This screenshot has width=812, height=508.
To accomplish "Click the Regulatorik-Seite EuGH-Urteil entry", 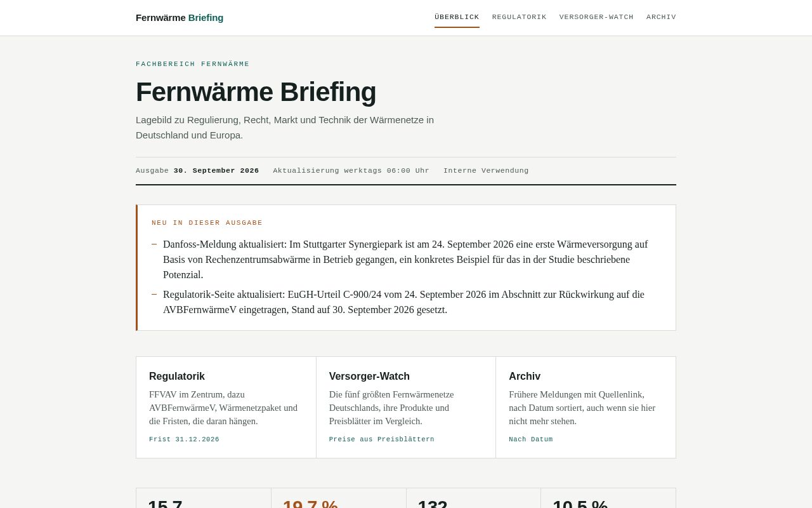I will (x=406, y=302).
